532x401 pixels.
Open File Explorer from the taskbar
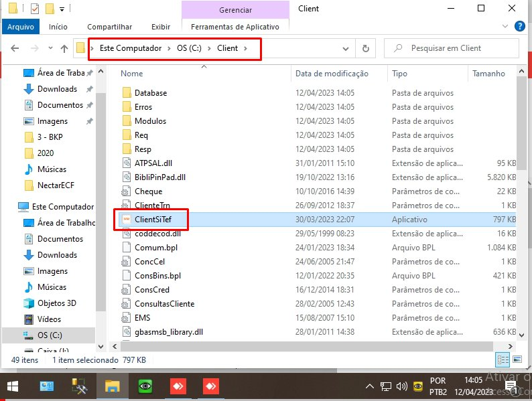pos(112,386)
